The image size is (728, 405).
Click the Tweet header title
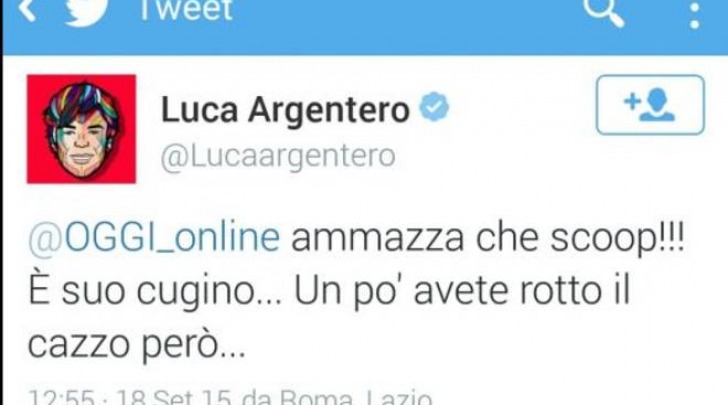(186, 10)
